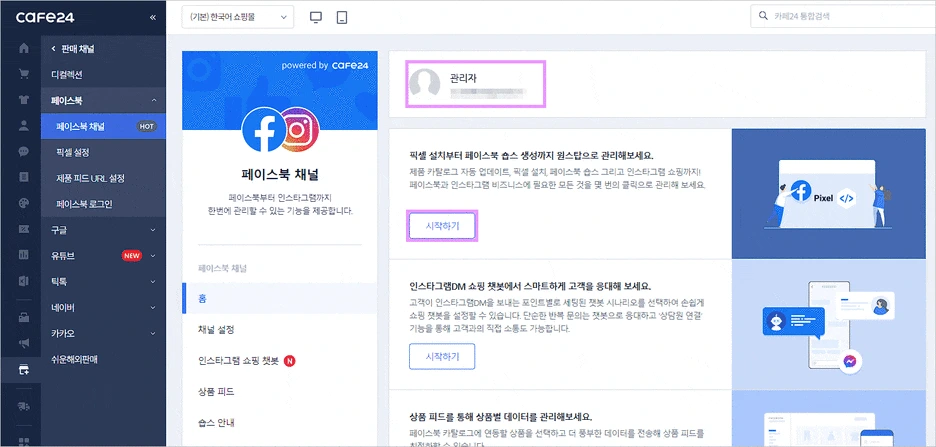The height and width of the screenshot is (447, 936).
Task: Click the Cafe24 logo
Action: (x=45, y=17)
